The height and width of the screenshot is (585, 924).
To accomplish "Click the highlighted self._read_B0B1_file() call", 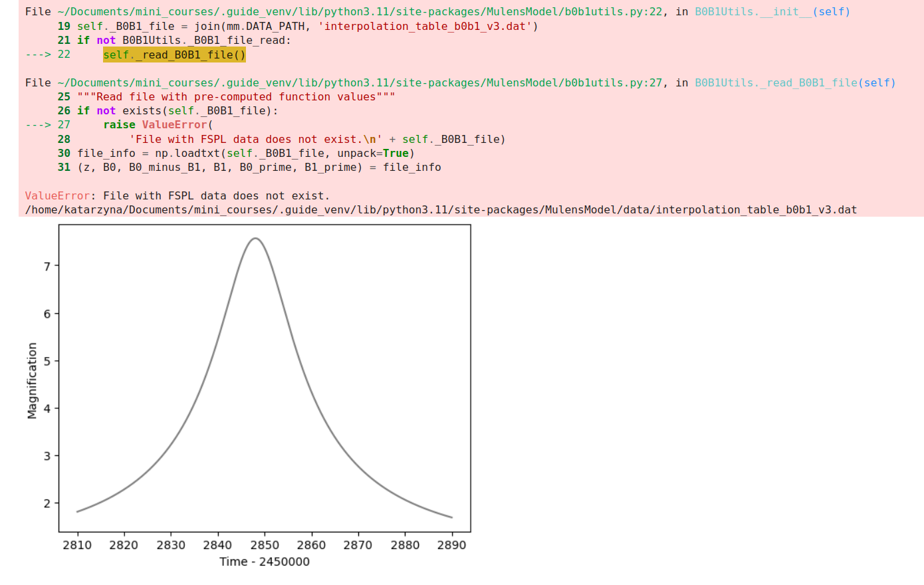I will tap(174, 55).
